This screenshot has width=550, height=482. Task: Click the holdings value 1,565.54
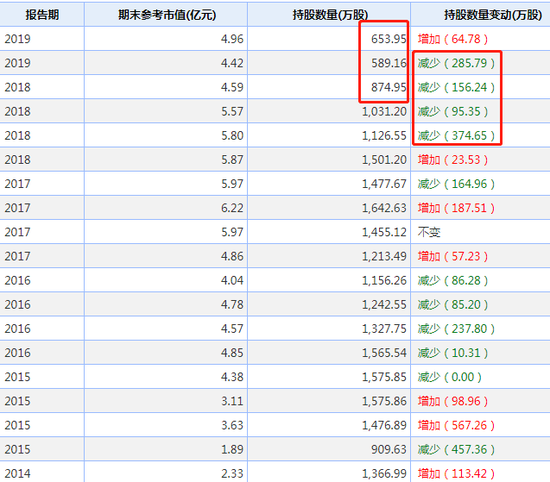click(384, 353)
